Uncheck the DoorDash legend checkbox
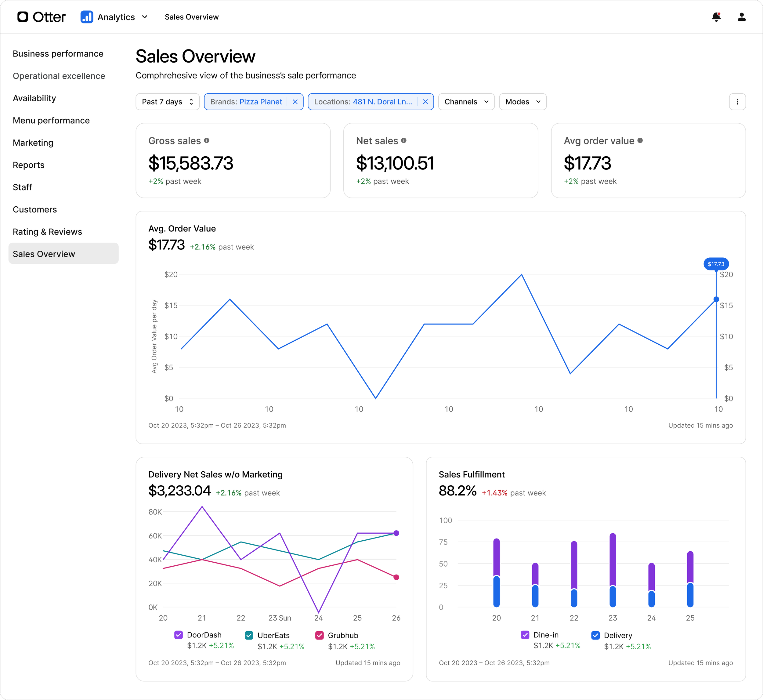Viewport: 763px width, 700px height. [178, 635]
